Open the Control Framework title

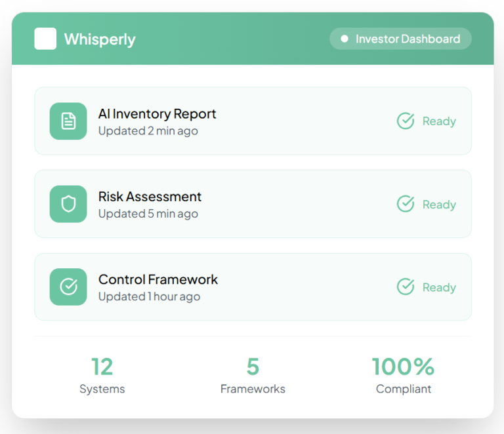point(157,279)
